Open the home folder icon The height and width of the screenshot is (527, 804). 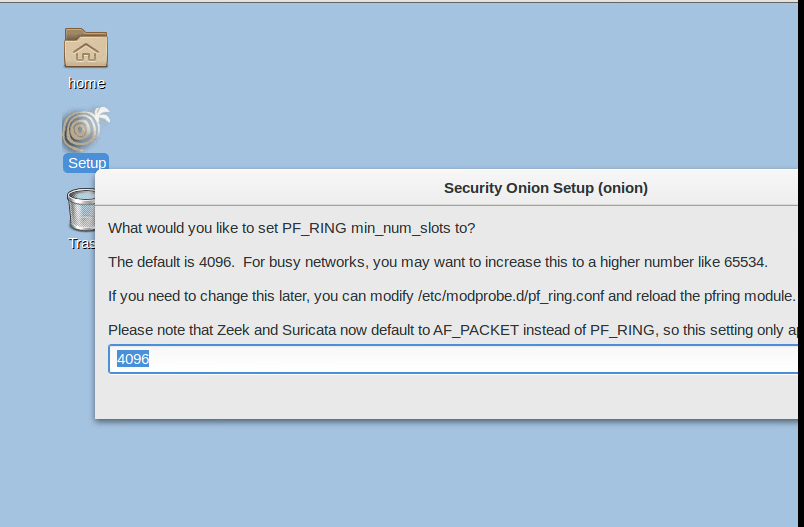[86, 48]
